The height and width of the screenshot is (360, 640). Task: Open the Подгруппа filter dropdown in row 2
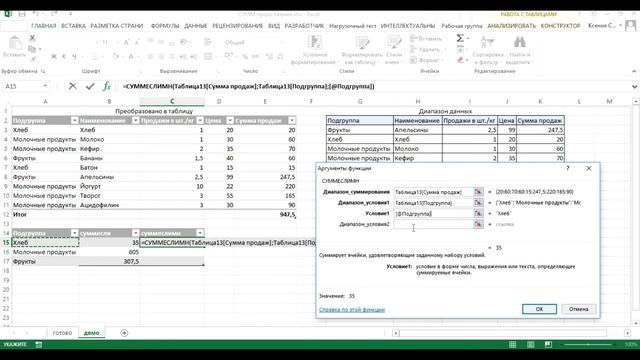point(74,120)
